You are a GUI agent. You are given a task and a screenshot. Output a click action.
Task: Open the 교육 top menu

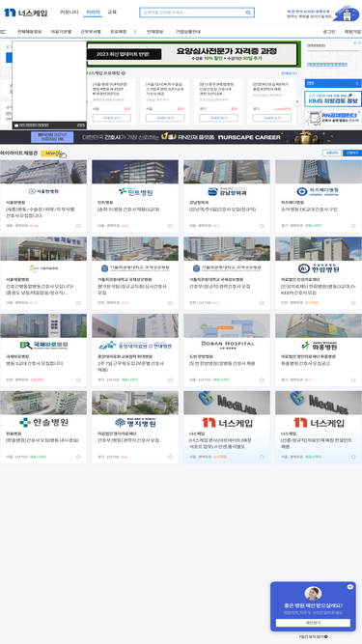[x=112, y=13]
